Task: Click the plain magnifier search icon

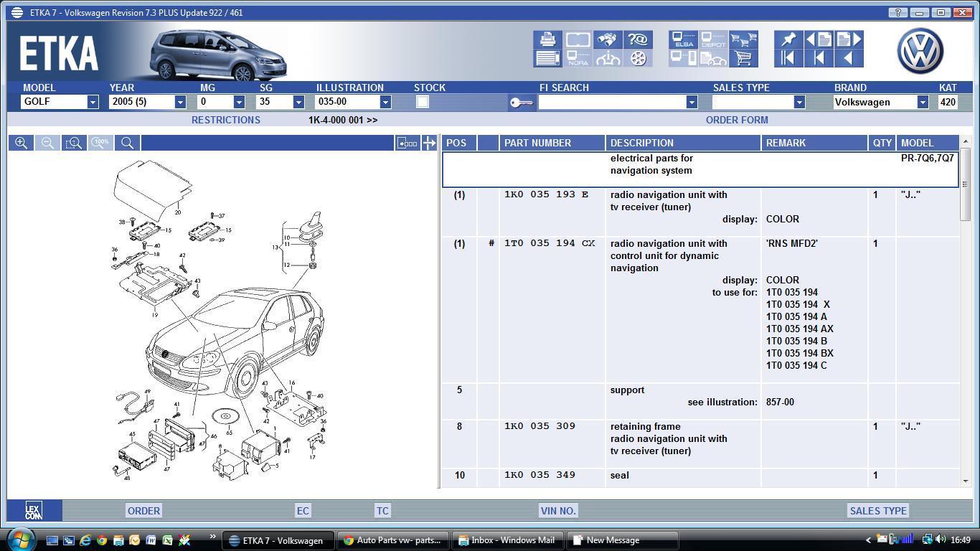Action: pyautogui.click(x=127, y=143)
